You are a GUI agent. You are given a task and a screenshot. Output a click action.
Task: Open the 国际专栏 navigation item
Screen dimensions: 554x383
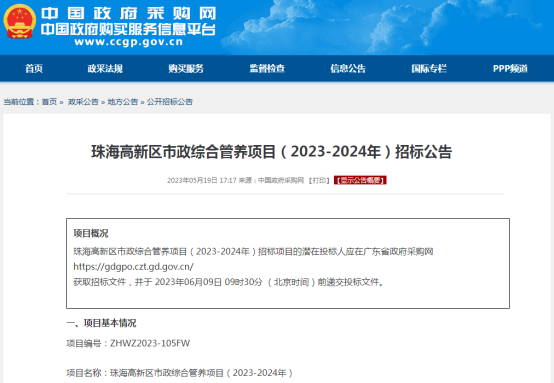429,69
